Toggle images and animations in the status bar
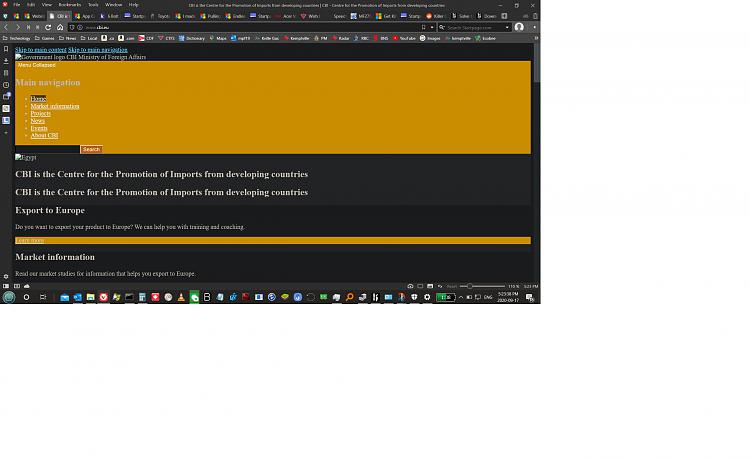 (430, 286)
